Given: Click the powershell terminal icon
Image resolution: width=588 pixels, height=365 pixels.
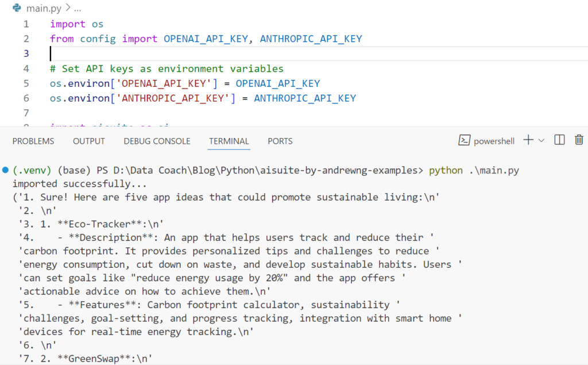Looking at the screenshot, I should 464,140.
